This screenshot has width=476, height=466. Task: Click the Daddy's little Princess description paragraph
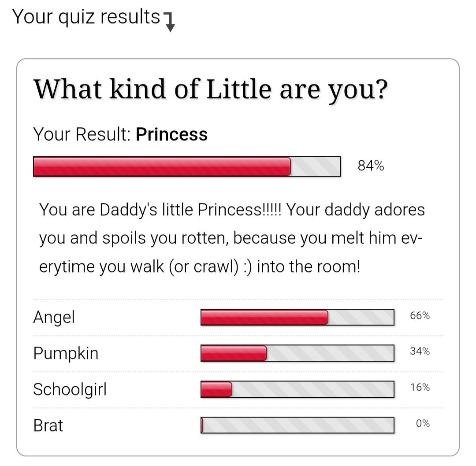click(x=232, y=238)
